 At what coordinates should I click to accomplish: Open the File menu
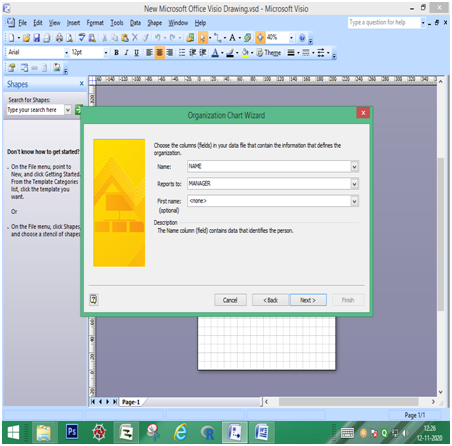click(22, 23)
